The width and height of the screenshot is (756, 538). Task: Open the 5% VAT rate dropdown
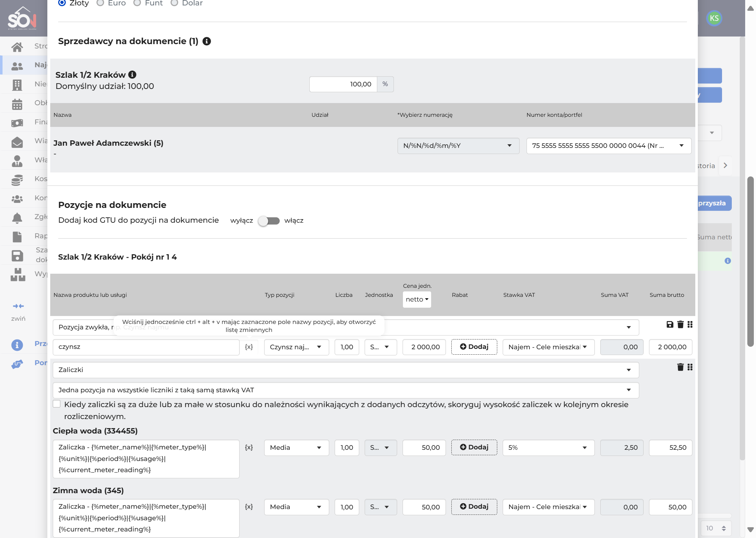[548, 448]
